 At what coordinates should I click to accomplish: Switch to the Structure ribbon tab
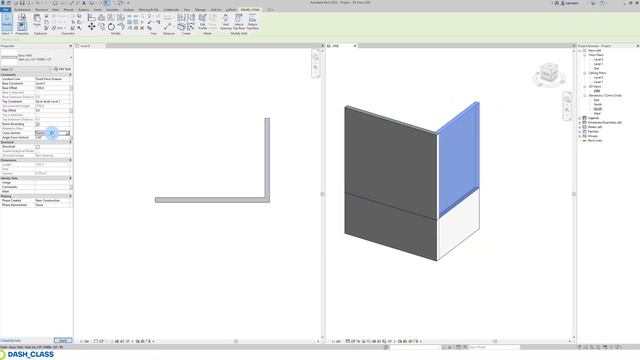point(41,9)
